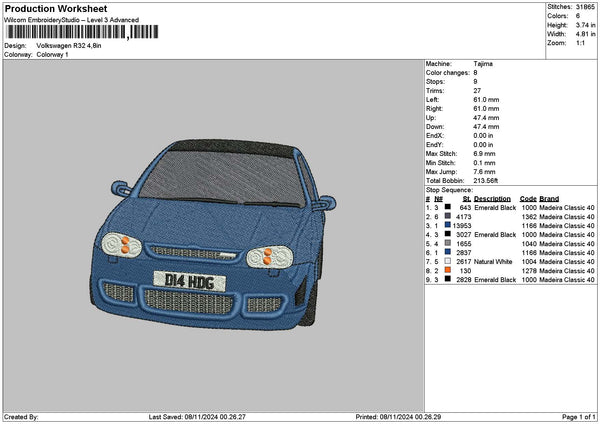Select the Max Stitch value '6.9 mm'
Image resolution: width=600 pixels, height=424 pixels.
tap(484, 153)
